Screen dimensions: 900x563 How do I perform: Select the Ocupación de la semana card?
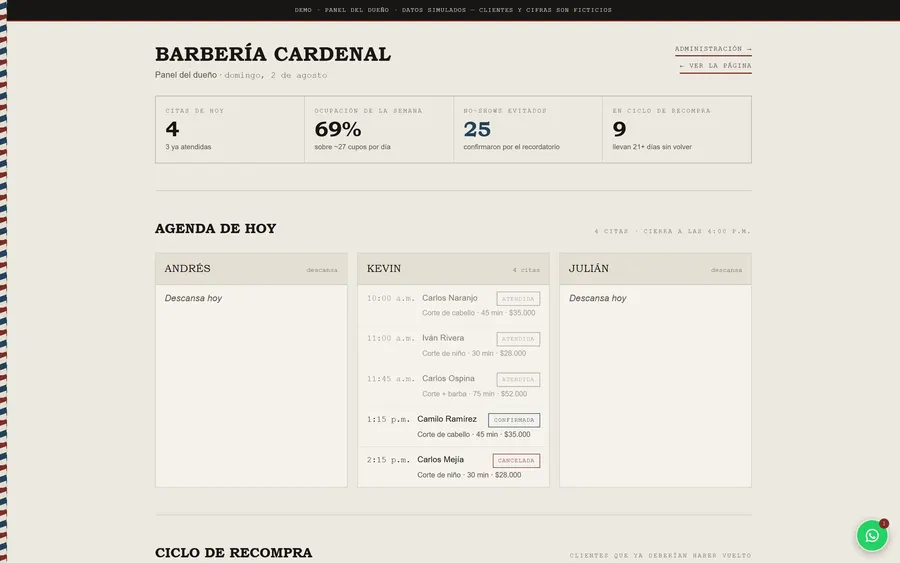379,129
